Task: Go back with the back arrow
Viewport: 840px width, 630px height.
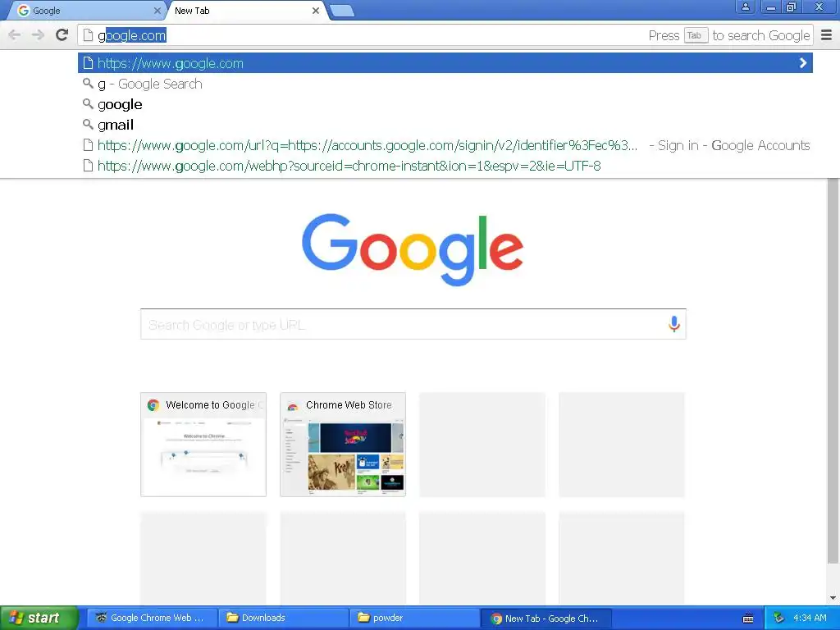Action: [x=15, y=35]
